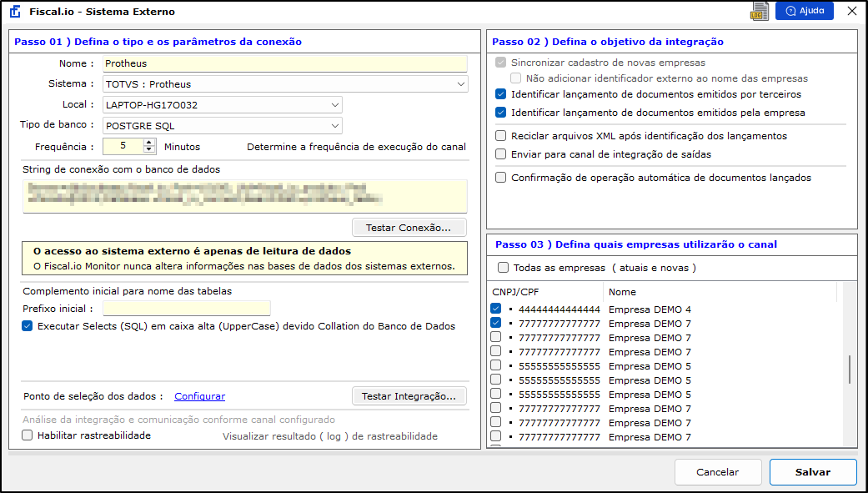The height and width of the screenshot is (493, 868).
Task: Expand the Tipo de banco dropdown
Action: pyautogui.click(x=334, y=126)
